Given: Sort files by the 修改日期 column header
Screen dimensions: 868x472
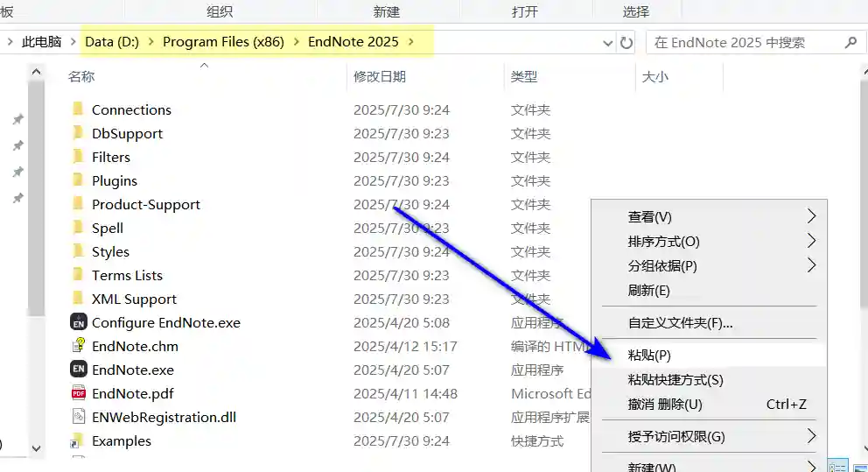Looking at the screenshot, I should (380, 77).
